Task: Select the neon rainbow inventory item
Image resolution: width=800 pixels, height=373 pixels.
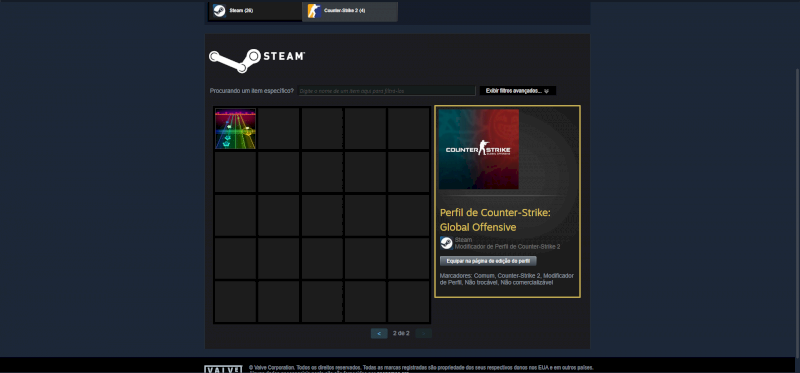Action: point(235,129)
